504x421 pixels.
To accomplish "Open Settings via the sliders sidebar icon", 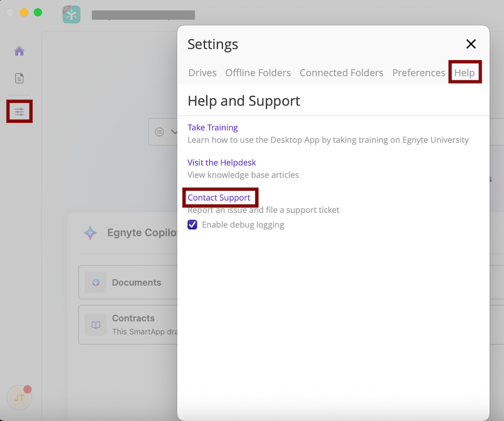I will [19, 111].
